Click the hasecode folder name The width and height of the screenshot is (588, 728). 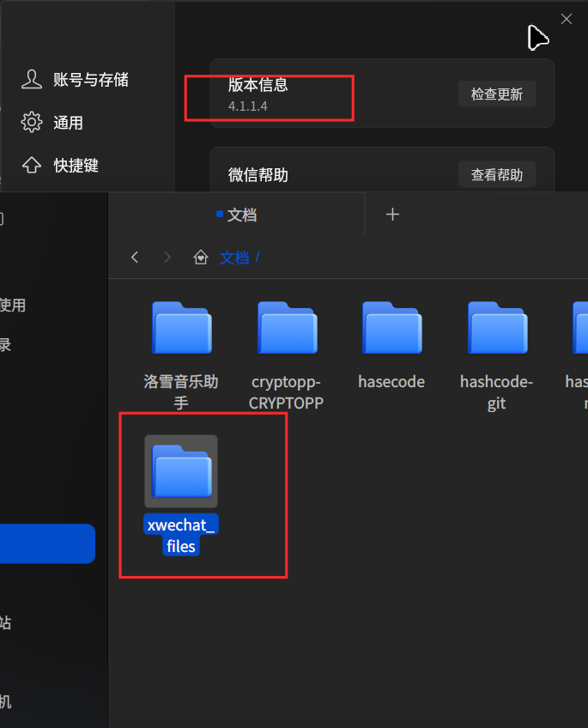(x=391, y=382)
